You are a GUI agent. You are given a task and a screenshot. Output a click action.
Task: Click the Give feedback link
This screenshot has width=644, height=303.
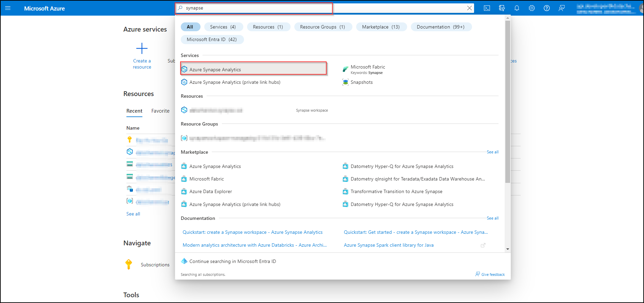coord(493,274)
